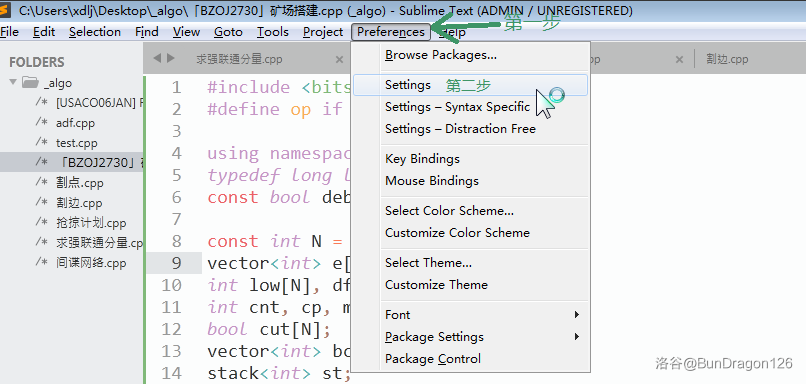Choose Select Theme… entry
Image resolution: width=806 pixels, height=384 pixels.
(470, 263)
